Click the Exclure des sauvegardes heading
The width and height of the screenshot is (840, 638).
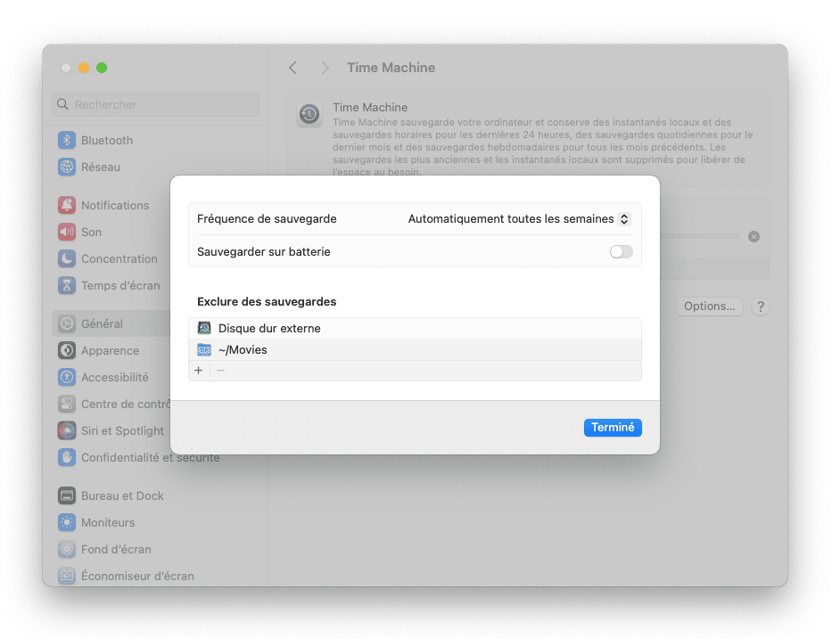point(267,301)
